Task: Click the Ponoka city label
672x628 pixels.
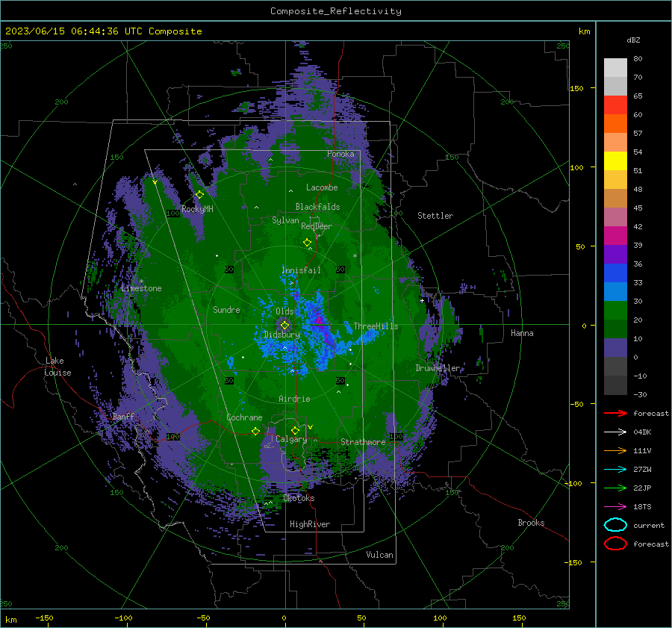Action: 340,154
